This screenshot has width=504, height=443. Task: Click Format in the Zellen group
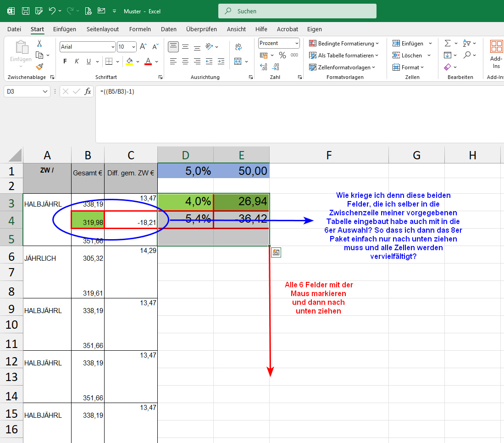tap(408, 67)
